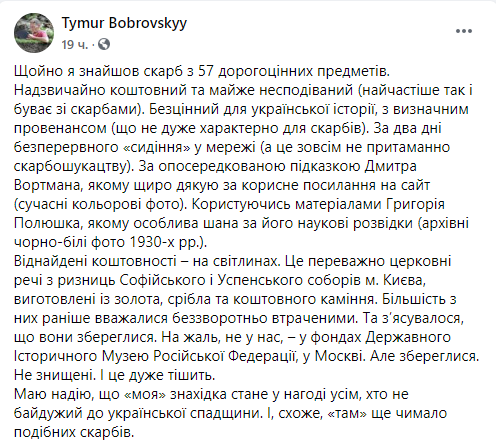Open Tymur Bobrovskyy's round profile picture

pos(34,33)
